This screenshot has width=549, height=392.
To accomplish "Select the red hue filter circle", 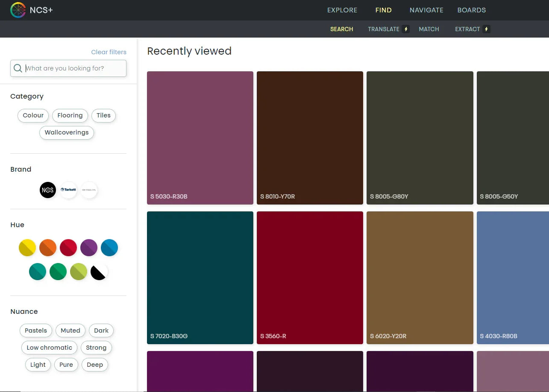I will 68,248.
